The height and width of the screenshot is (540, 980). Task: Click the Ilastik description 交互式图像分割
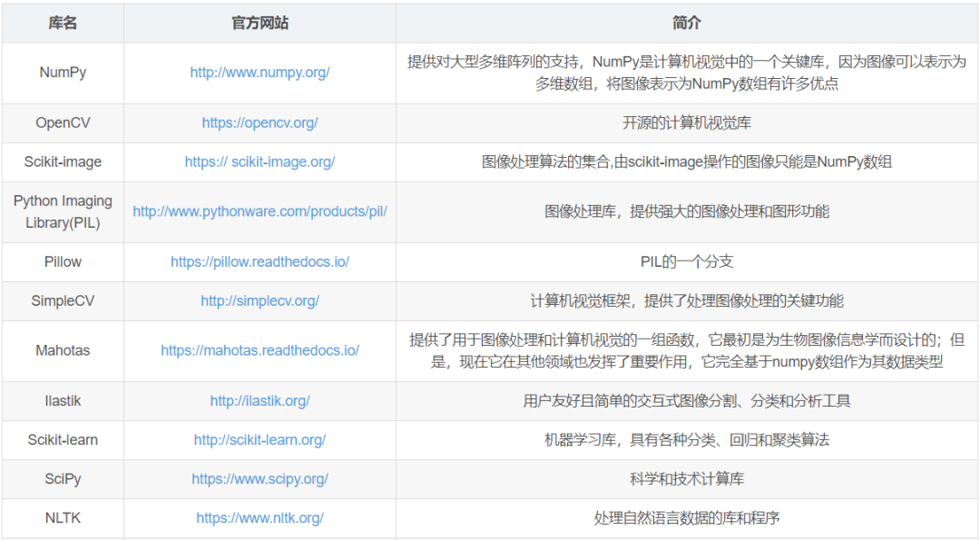pos(686,401)
